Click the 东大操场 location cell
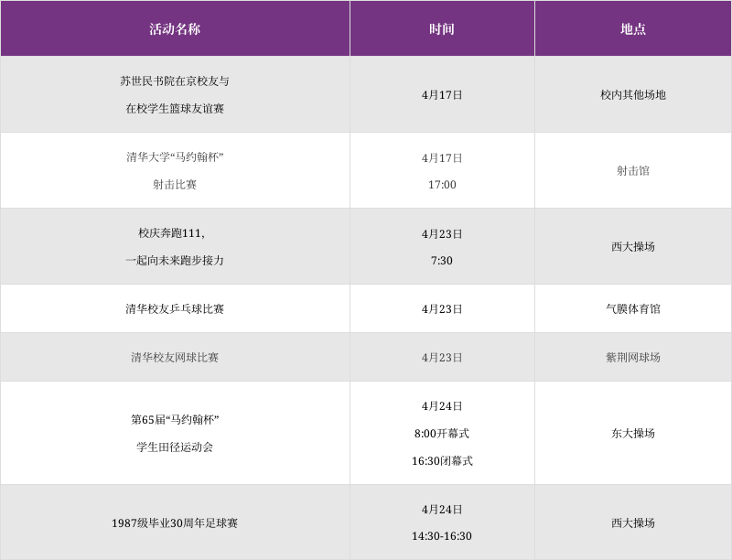Image resolution: width=732 pixels, height=560 pixels. [x=633, y=433]
